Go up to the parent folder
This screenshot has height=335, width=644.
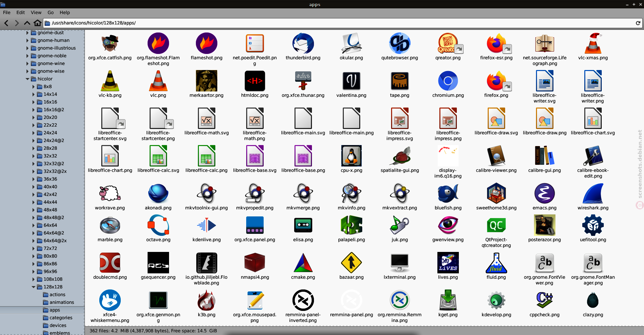tap(27, 23)
